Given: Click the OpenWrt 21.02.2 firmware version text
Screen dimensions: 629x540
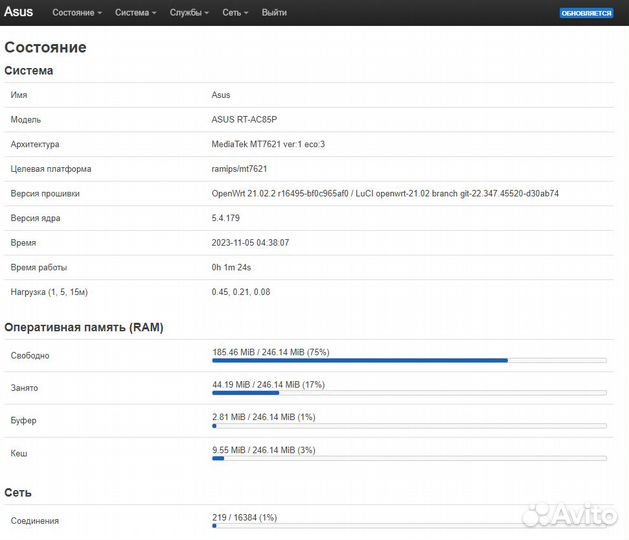Looking at the screenshot, I should [385, 193].
